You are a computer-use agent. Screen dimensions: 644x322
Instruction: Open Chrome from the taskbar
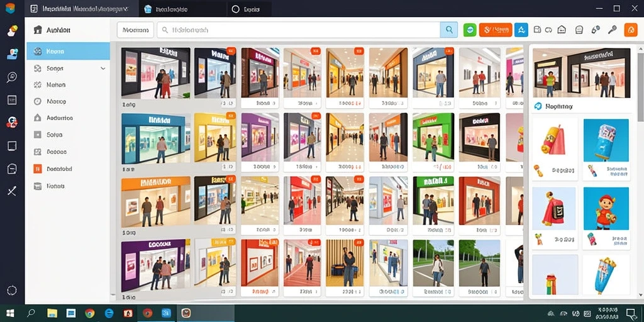[89, 313]
